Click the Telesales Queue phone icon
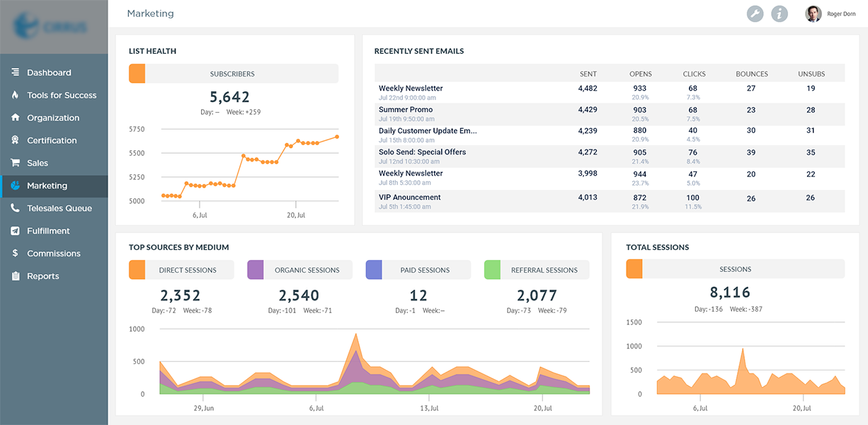Viewport: 868px width, 425px height. pyautogui.click(x=15, y=208)
